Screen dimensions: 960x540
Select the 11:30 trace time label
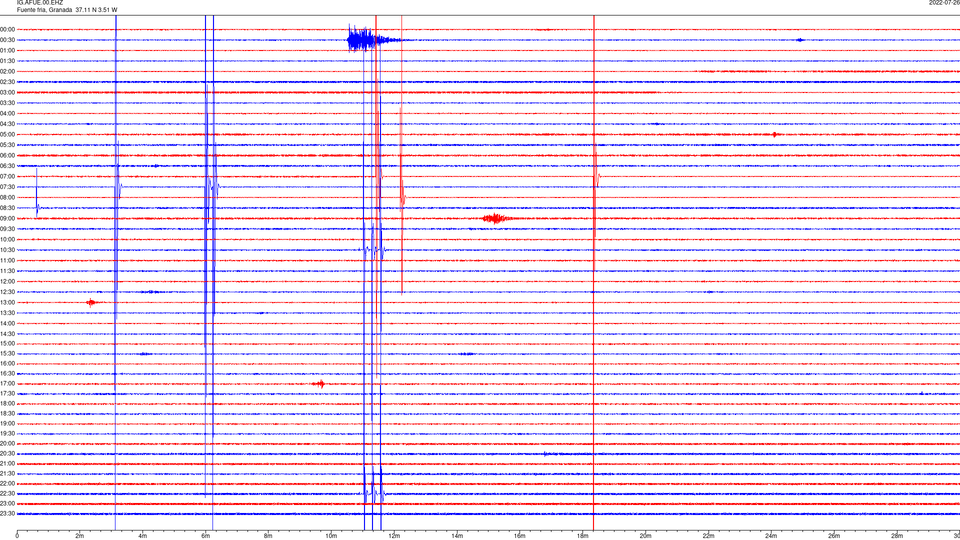7,271
